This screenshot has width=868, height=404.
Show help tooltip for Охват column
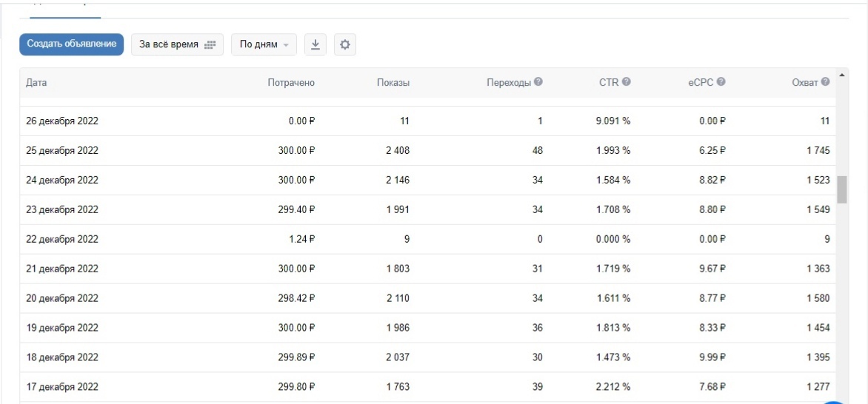825,82
